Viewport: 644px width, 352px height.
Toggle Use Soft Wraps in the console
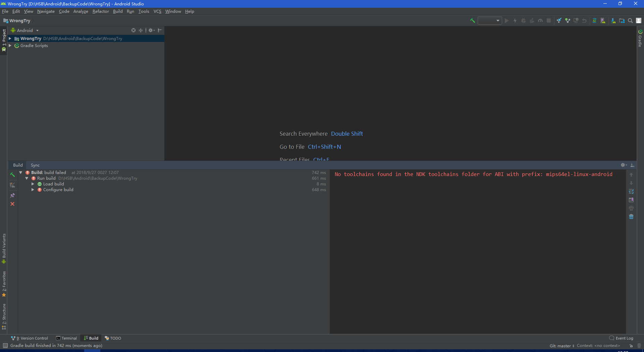(631, 191)
